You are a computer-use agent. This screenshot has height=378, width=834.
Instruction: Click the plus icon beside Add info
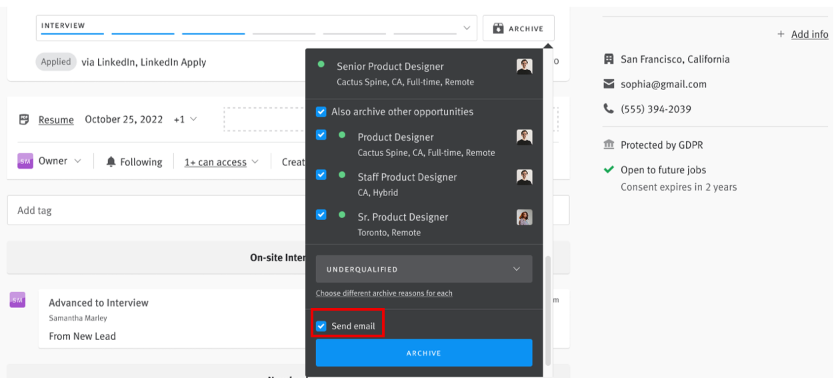(781, 34)
